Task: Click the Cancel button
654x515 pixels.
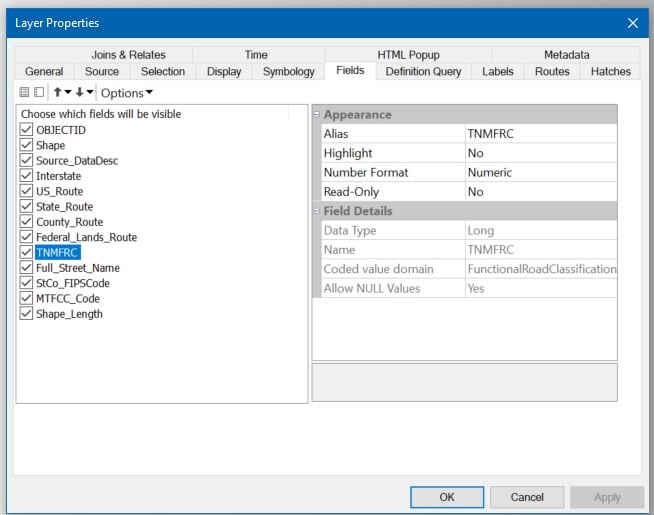Action: pyautogui.click(x=527, y=497)
